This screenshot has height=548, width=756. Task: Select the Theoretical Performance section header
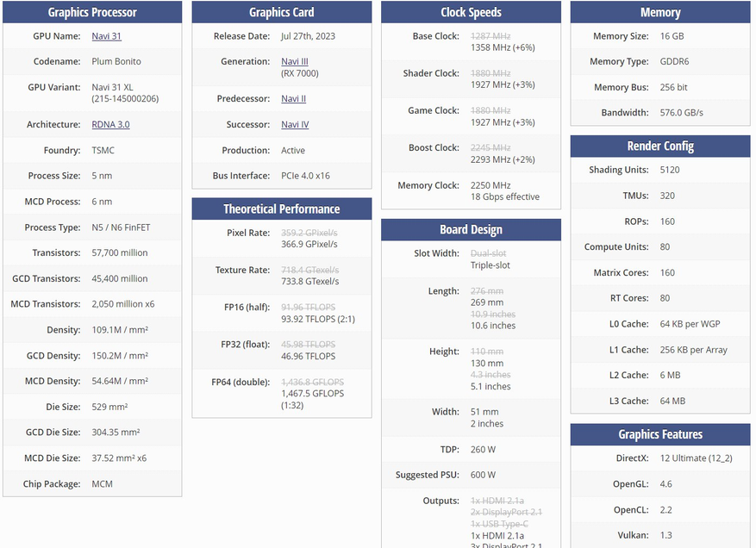[x=282, y=209]
